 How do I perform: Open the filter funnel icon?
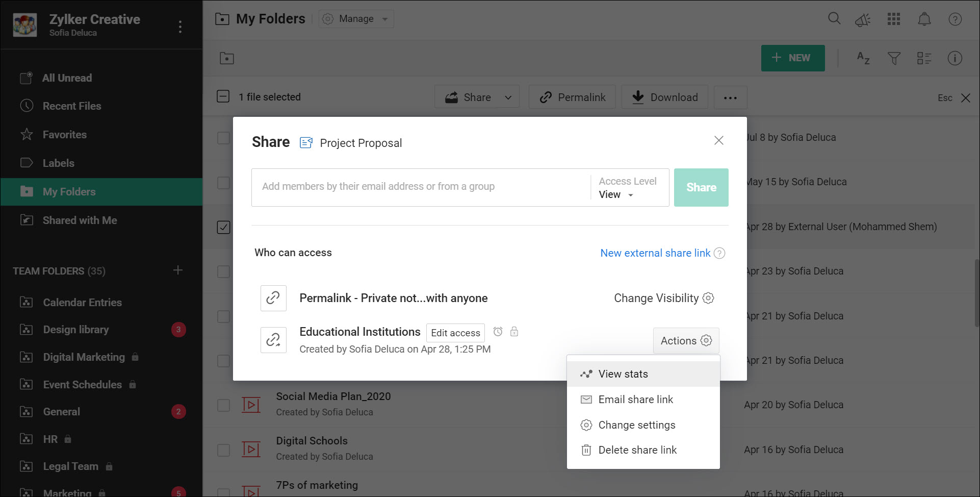(x=894, y=58)
